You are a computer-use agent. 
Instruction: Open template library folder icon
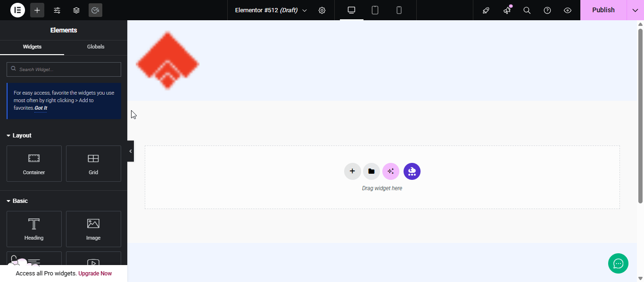coord(372,171)
